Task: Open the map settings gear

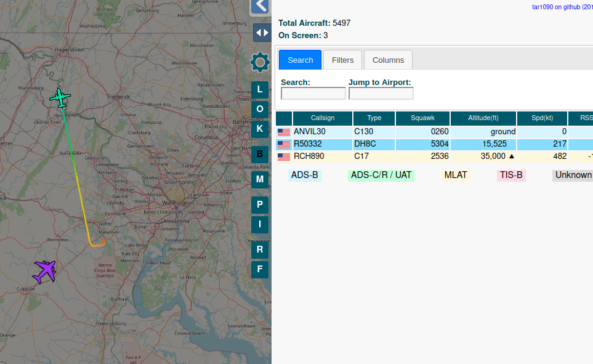Action: (260, 62)
